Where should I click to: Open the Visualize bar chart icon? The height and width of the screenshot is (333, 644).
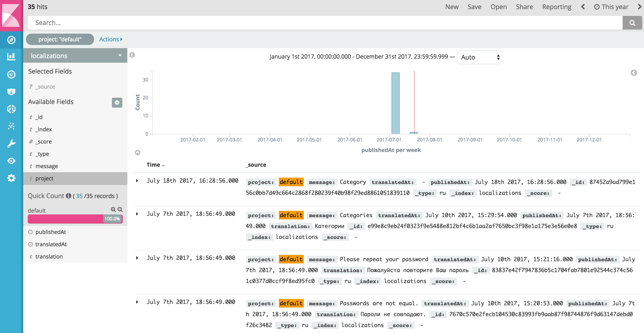coord(11,57)
